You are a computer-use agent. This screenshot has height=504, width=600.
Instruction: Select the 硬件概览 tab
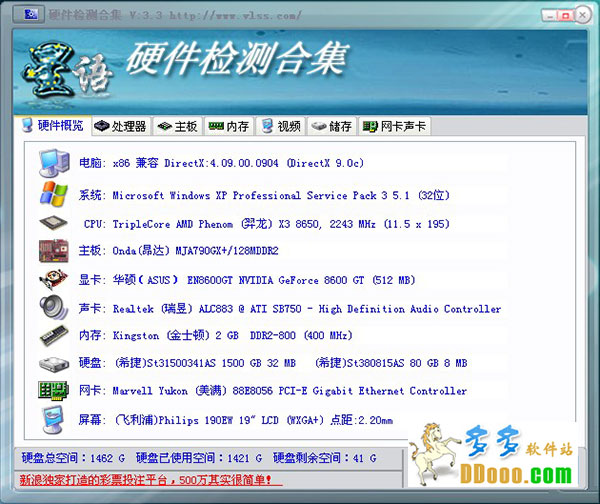click(53, 125)
